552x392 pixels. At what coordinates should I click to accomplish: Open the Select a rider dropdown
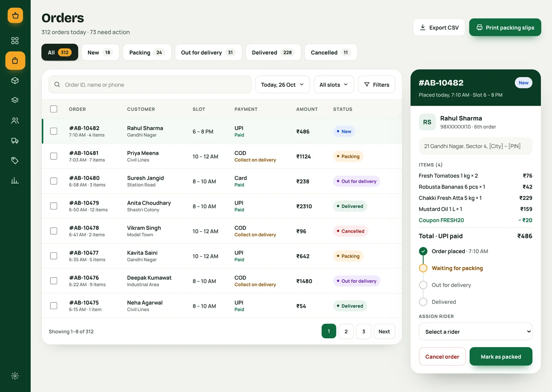476,332
